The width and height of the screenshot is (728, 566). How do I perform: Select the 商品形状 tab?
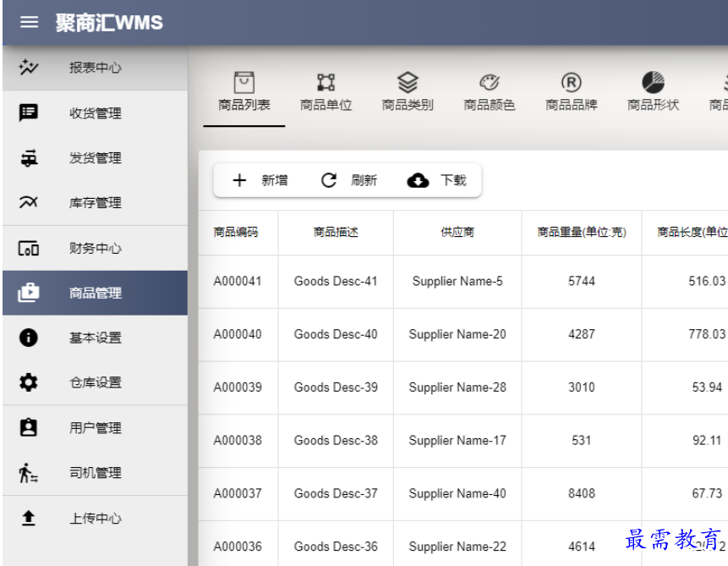tap(653, 93)
